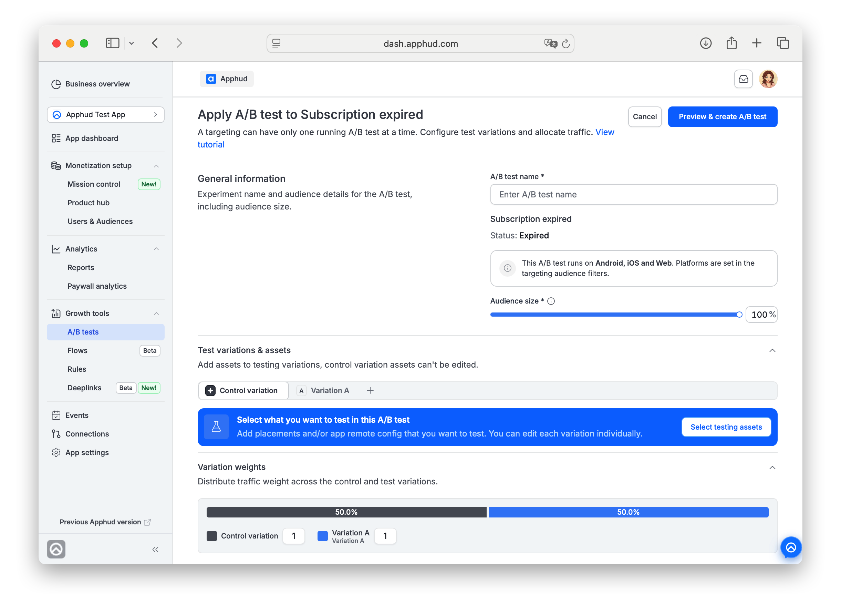Open Flows beta page
Image resolution: width=841 pixels, height=616 pixels.
[77, 351]
